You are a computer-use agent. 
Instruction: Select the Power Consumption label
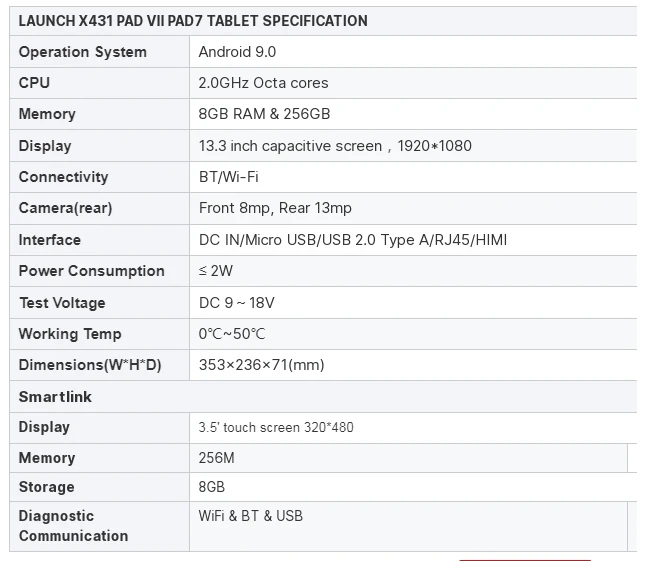(x=91, y=271)
